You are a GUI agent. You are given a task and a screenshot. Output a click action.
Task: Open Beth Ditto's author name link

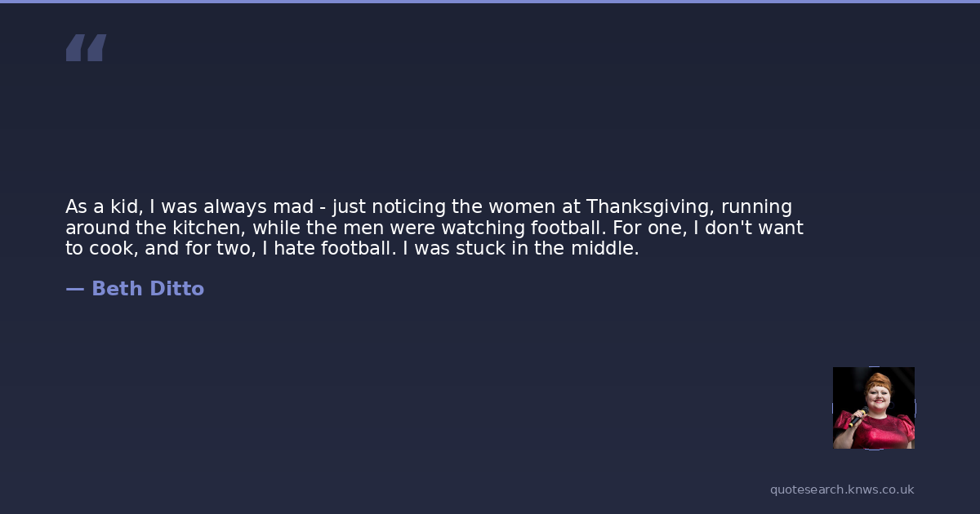pyautogui.click(x=148, y=289)
